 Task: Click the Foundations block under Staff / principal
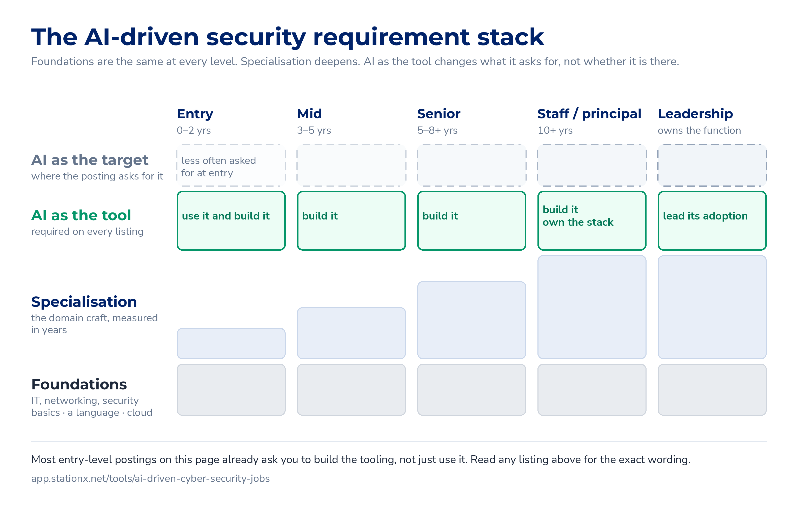592,389
